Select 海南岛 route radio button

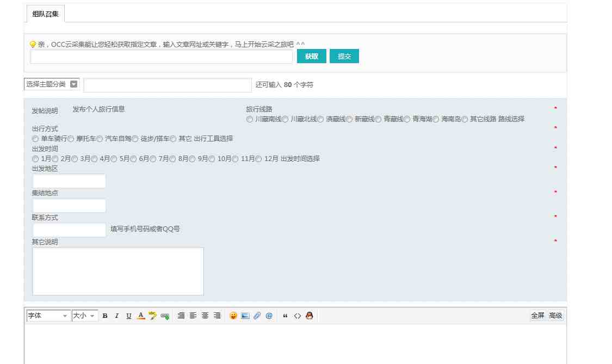click(x=436, y=119)
